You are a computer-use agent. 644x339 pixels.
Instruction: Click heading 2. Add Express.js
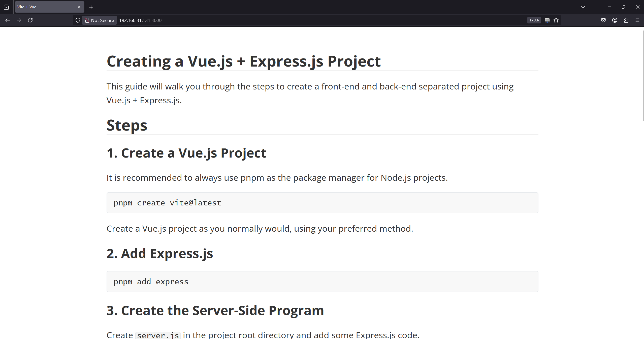coord(159,253)
